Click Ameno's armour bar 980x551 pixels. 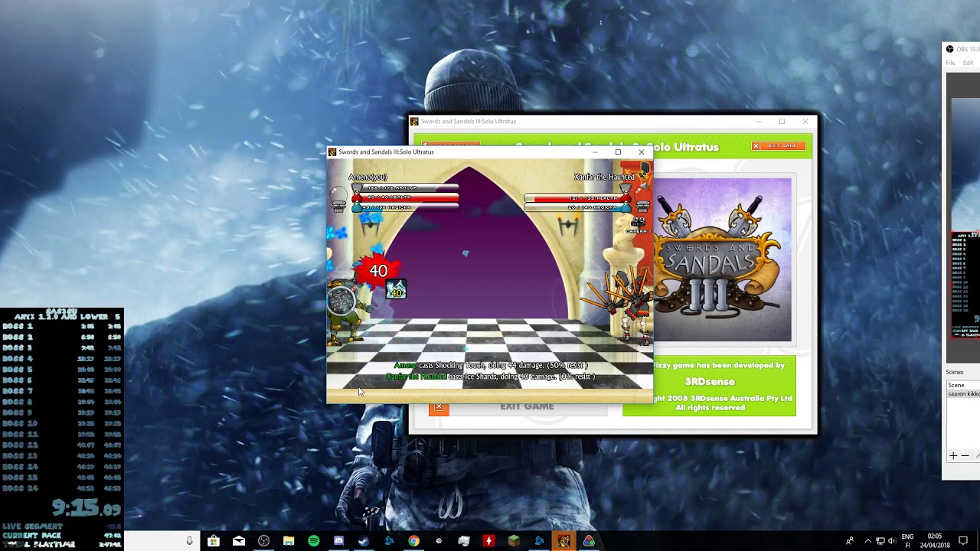[405, 187]
